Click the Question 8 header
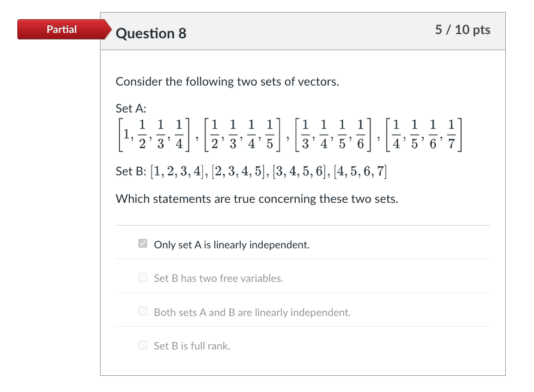The height and width of the screenshot is (392, 534). 150,34
